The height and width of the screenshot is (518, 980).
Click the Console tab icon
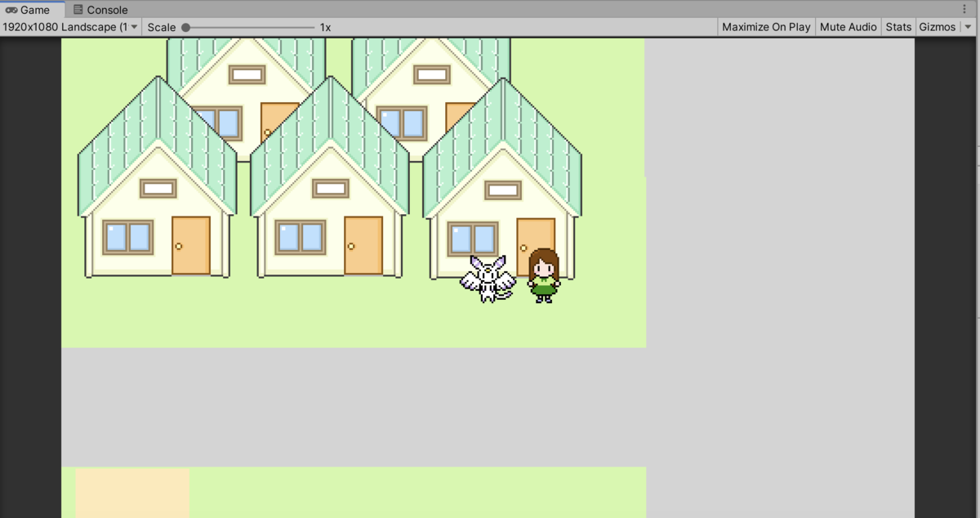(x=78, y=10)
